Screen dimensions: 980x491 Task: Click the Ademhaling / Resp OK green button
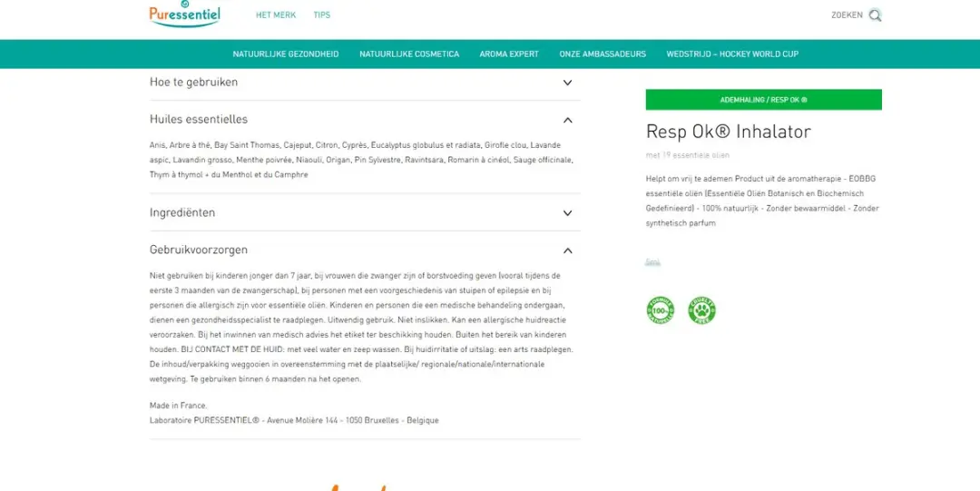click(x=764, y=100)
